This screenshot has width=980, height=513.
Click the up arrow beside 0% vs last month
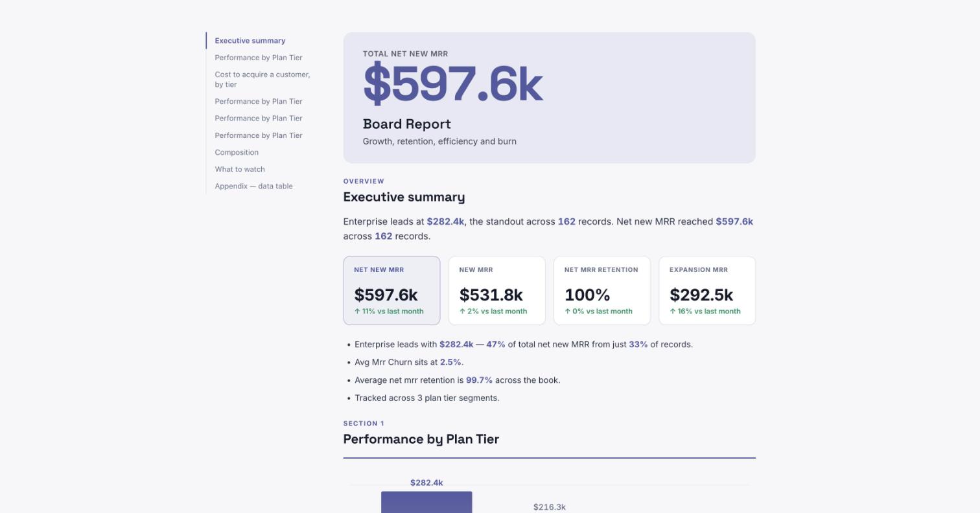[567, 312]
